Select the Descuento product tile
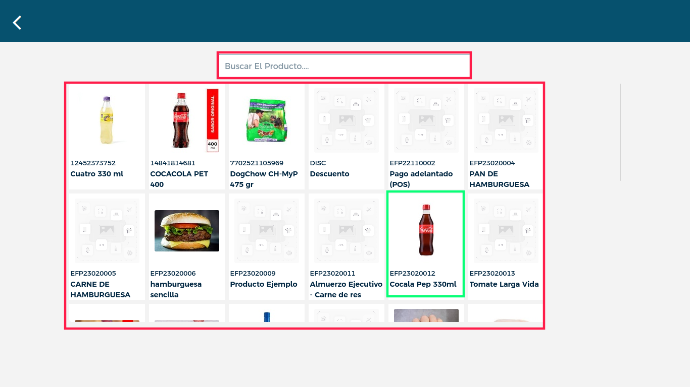The image size is (690, 387). [346, 137]
